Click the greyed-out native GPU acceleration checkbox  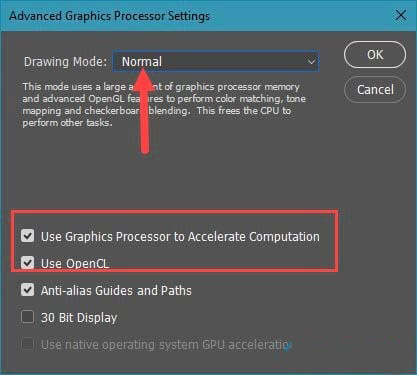(27, 344)
